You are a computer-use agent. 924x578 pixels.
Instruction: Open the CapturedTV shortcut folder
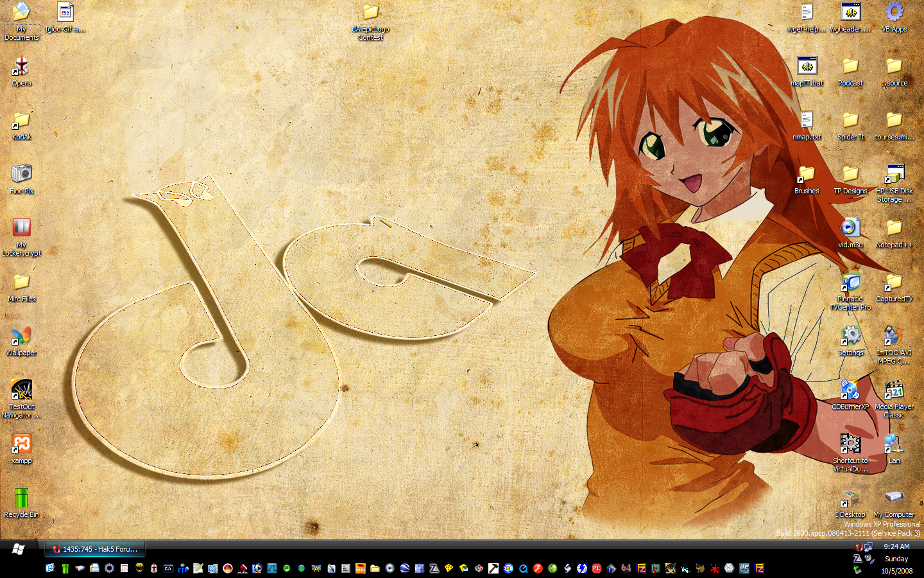pos(894,287)
